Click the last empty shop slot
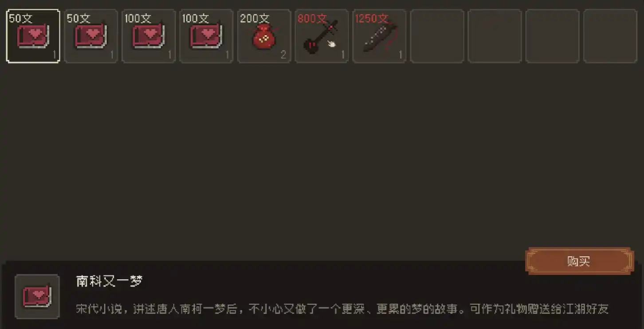 point(610,36)
